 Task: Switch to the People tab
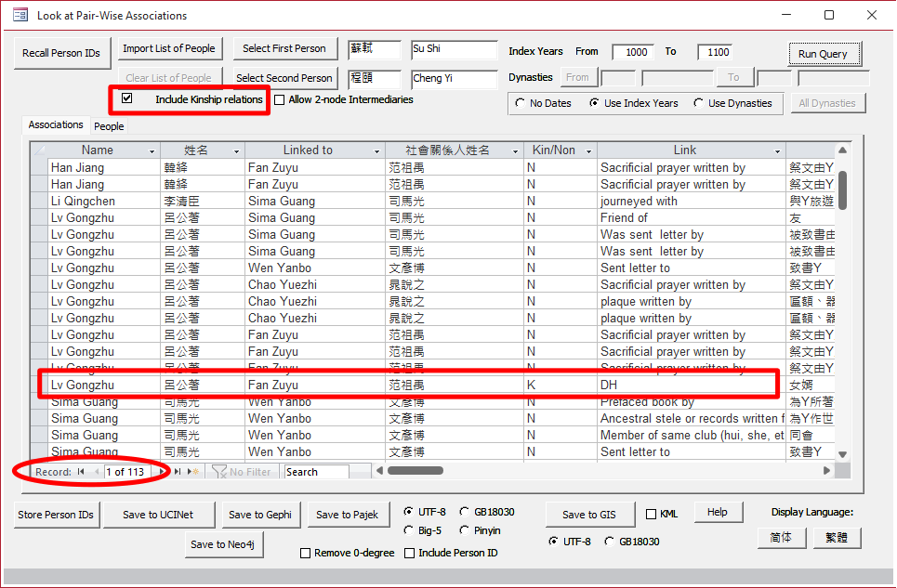[x=109, y=126]
